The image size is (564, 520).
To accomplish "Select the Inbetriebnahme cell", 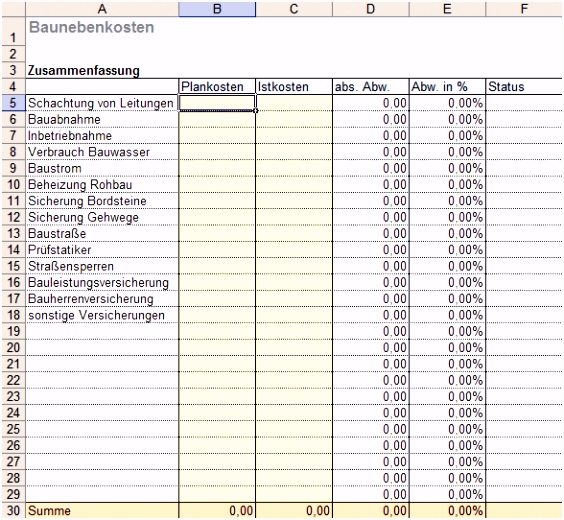I will (x=102, y=136).
